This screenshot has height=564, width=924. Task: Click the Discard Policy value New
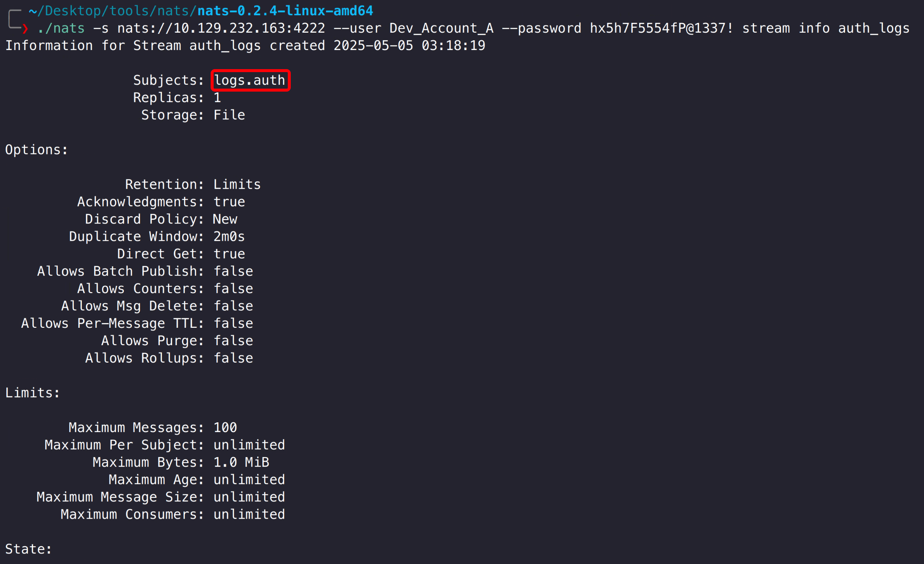pos(225,219)
